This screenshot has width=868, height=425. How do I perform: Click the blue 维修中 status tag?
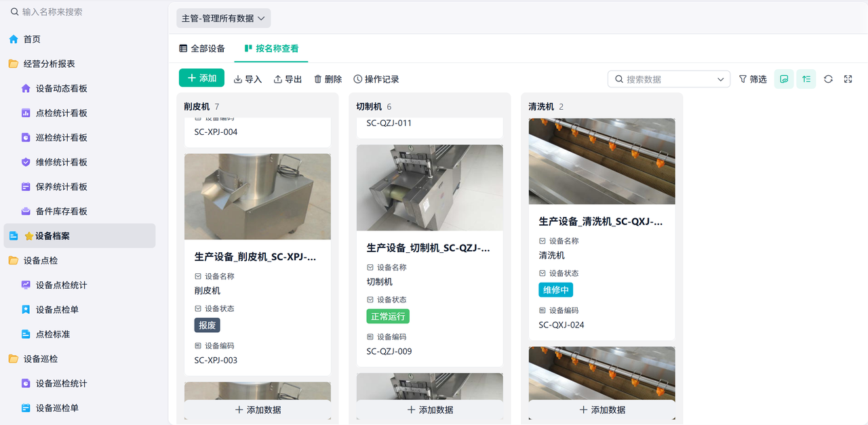(x=556, y=290)
